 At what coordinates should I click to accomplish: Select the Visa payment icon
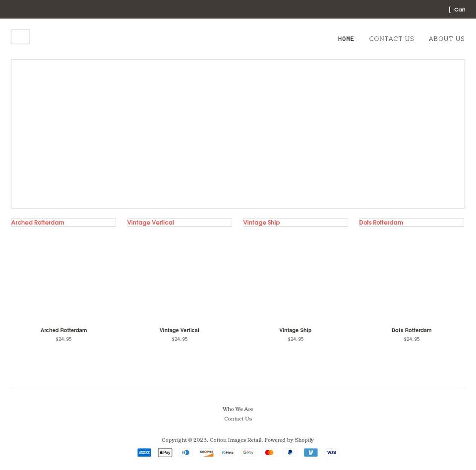tap(331, 452)
